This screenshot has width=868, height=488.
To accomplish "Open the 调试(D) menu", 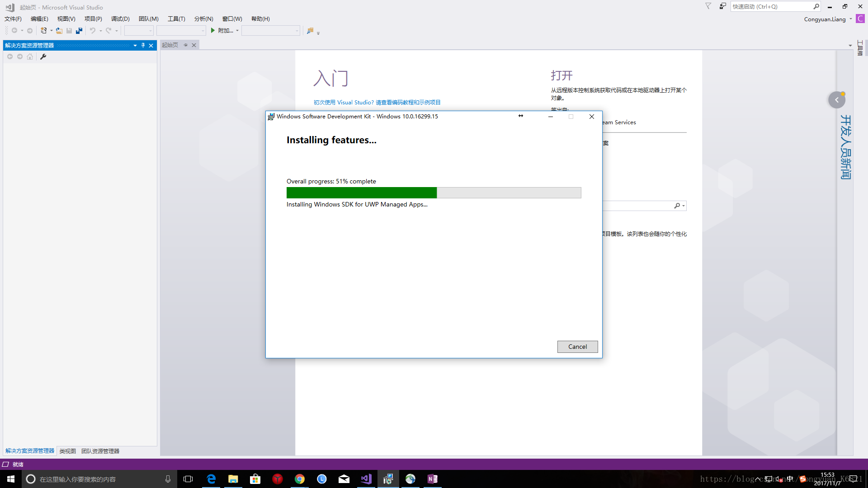I will 120,19.
